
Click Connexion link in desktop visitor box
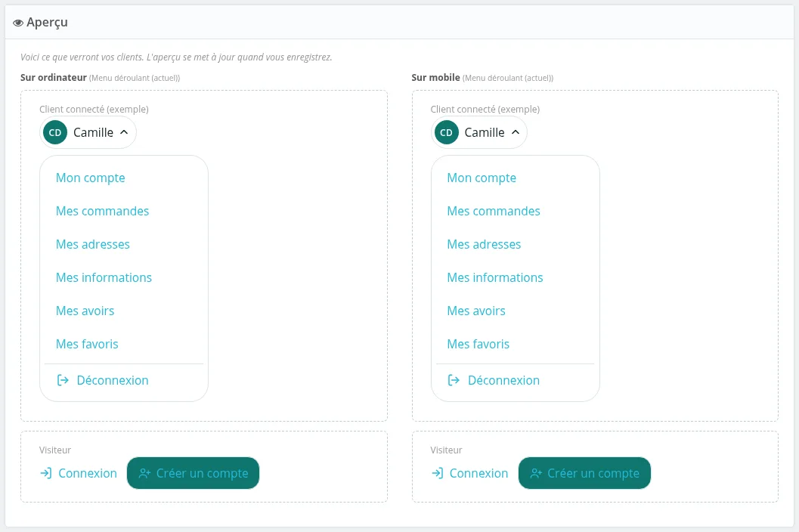79,473
